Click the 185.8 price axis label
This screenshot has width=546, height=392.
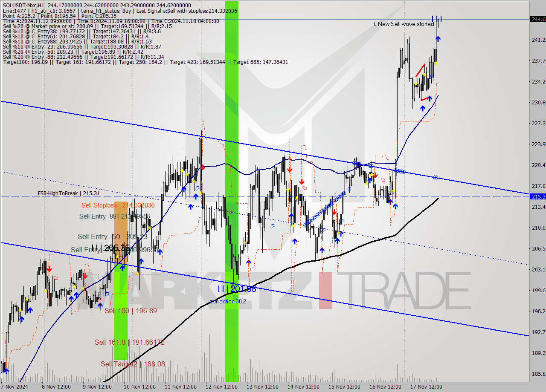[538, 374]
